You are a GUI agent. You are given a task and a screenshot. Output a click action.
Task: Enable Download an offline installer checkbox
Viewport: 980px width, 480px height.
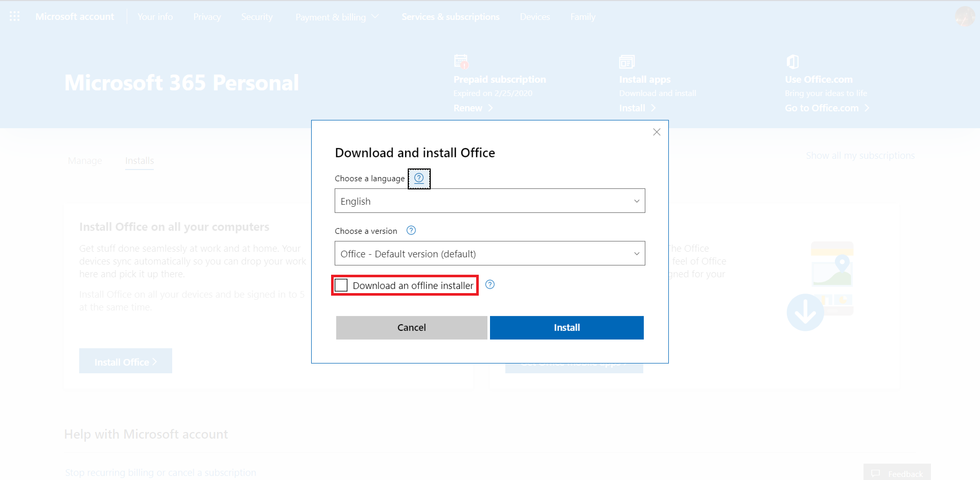(x=341, y=285)
